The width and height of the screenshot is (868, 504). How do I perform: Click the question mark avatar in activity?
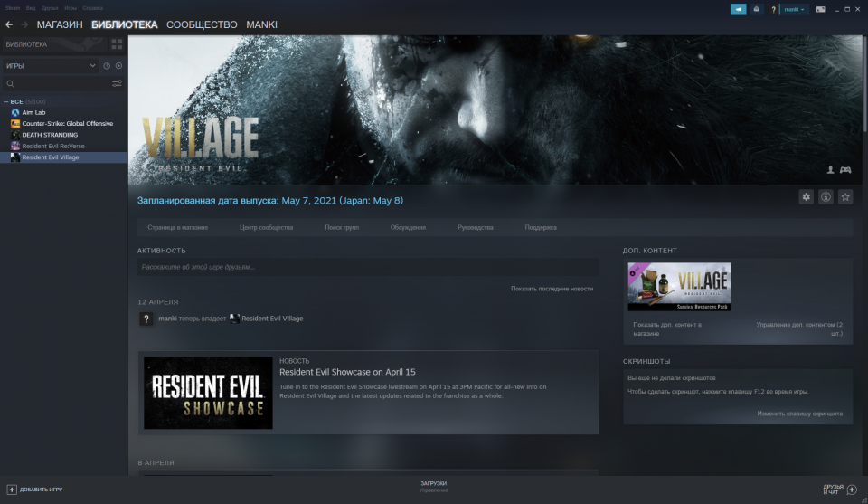(x=146, y=319)
